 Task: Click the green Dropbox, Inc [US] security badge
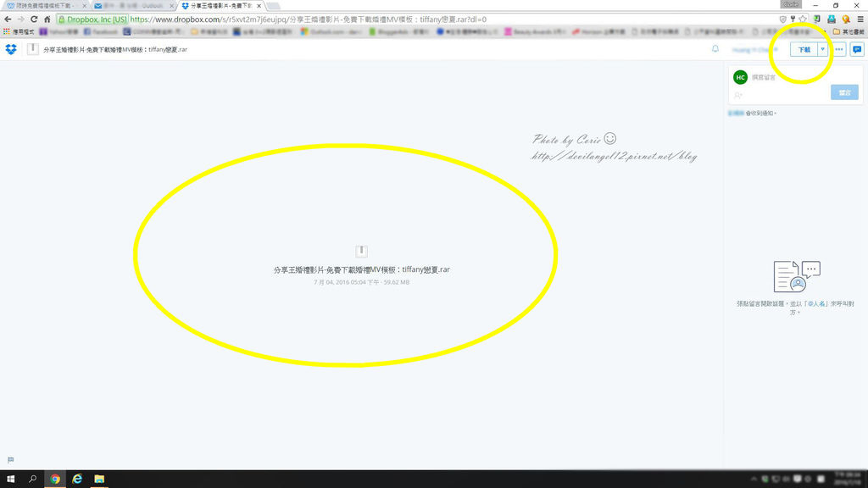point(92,19)
